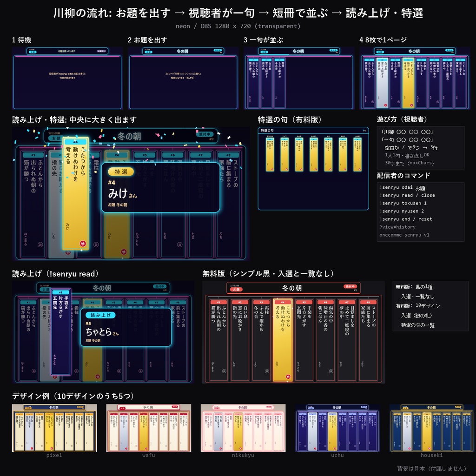The height and width of the screenshot is (476, 476).
Task: Click free-version card #1 ふとんから
Action: point(218,340)
